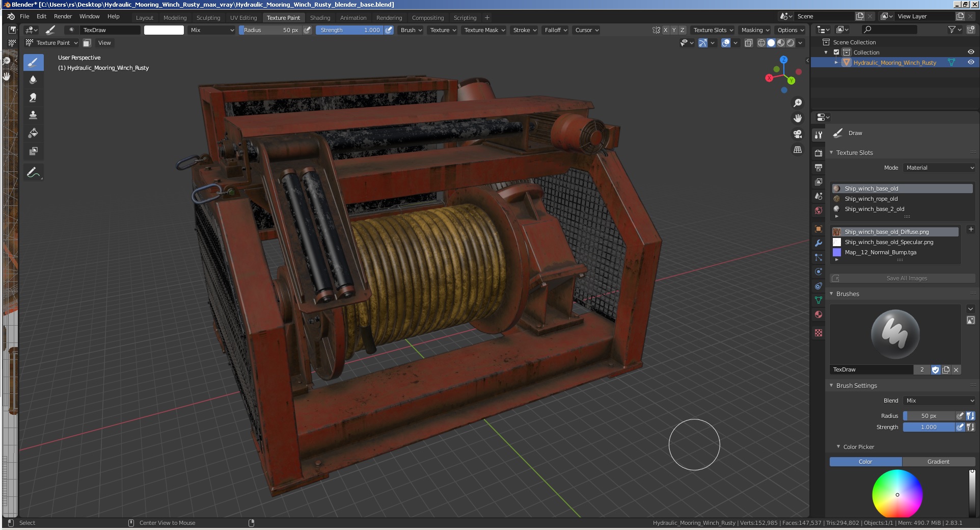Open the Texture Mask dropdown
The image size is (980, 530).
(x=484, y=30)
